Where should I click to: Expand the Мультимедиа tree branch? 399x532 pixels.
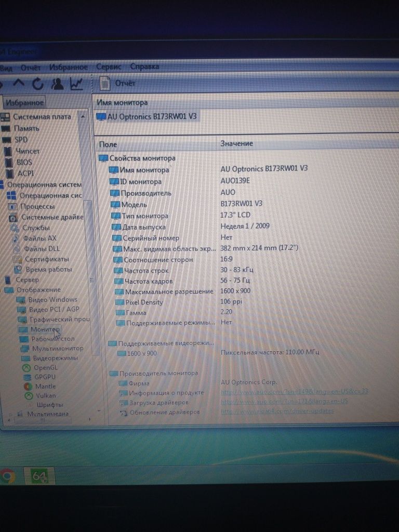(x=10, y=414)
